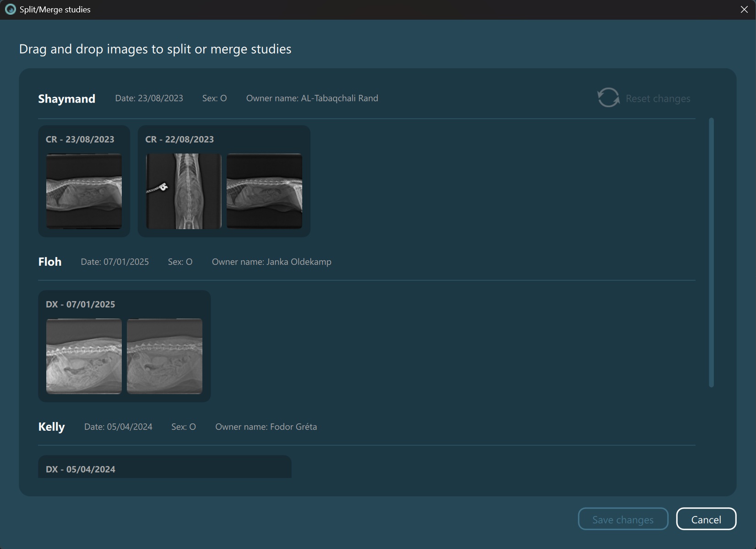Select the ventrodorsal X-ray thumbnail in CR - 22/08/2023
The width and height of the screenshot is (756, 549).
[184, 191]
